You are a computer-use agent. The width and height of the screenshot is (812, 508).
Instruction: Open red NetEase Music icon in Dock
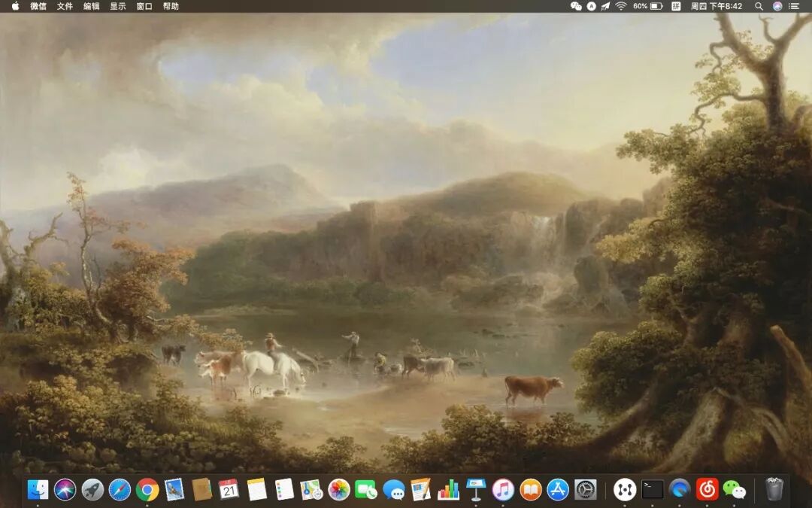point(707,490)
